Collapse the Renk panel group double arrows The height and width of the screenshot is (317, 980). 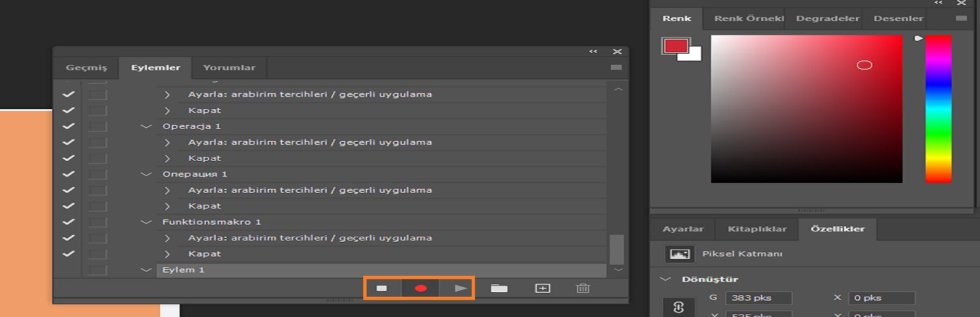pos(939,3)
